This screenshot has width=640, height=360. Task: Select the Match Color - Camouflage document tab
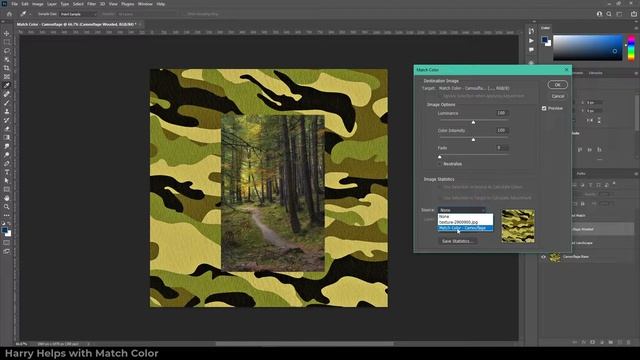click(76, 24)
